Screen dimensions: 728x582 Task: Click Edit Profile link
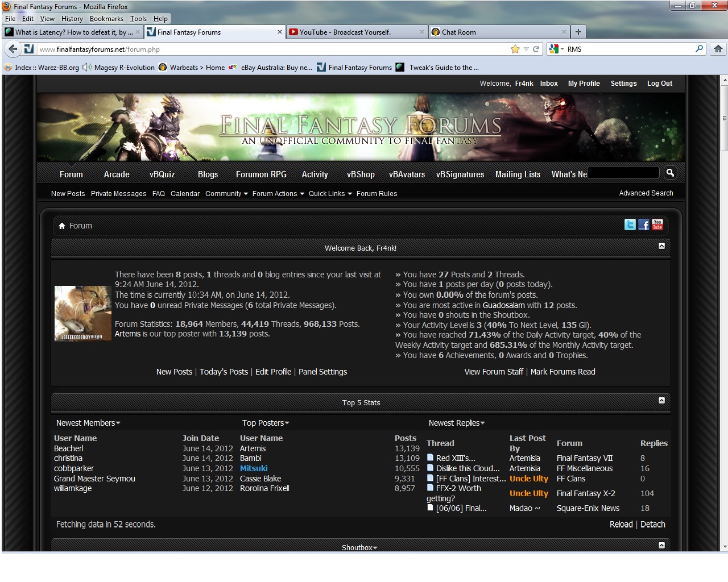[x=273, y=372]
